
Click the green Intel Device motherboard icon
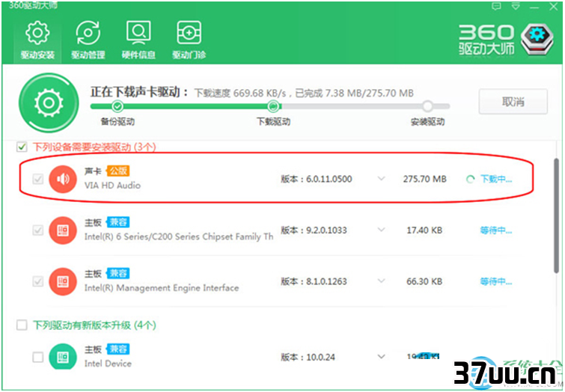pos(63,356)
